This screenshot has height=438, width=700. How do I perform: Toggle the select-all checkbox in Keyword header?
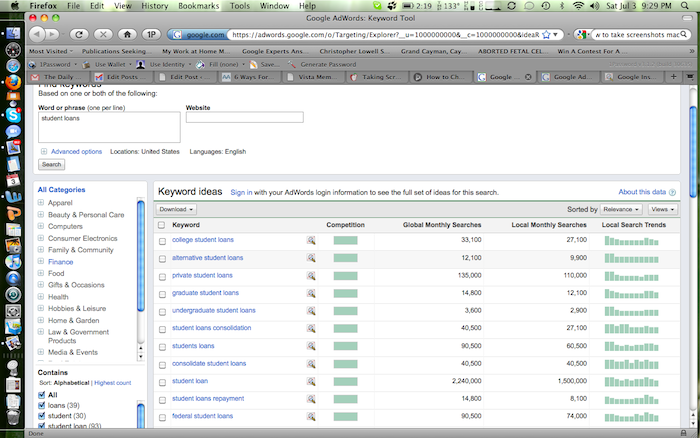point(162,225)
